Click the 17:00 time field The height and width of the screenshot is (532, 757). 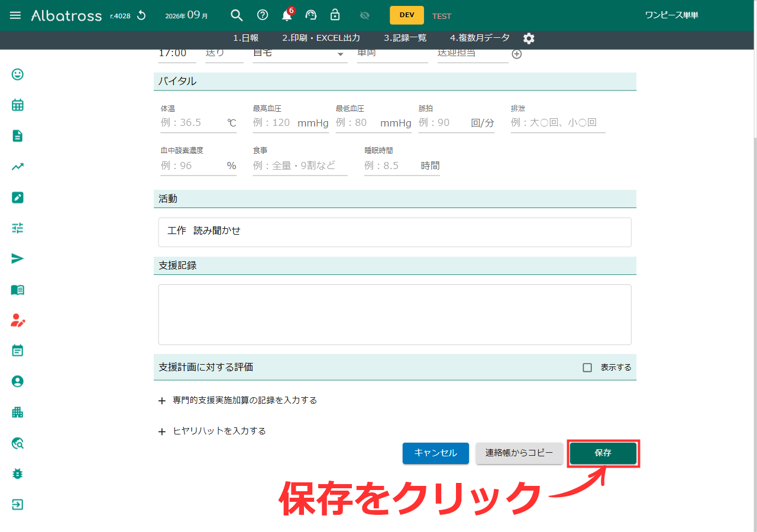pyautogui.click(x=177, y=54)
